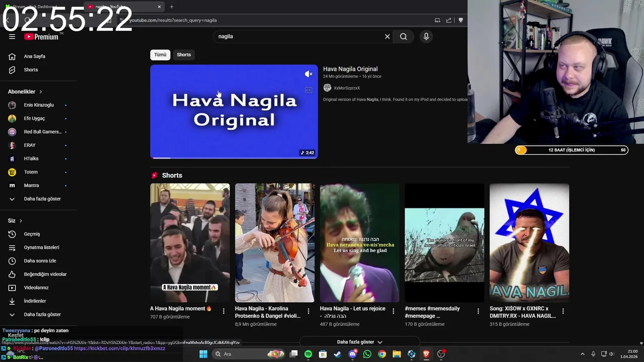Click the share page icon in address bar

tap(449, 20)
